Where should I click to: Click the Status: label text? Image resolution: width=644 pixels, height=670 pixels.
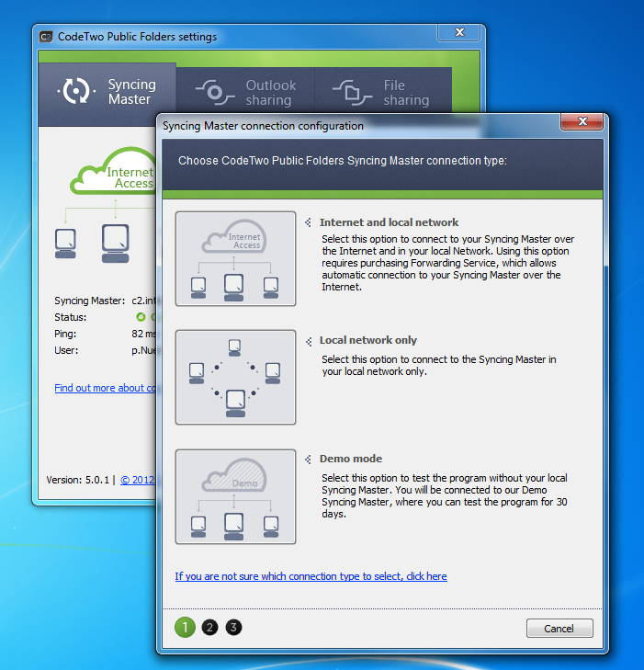pyautogui.click(x=71, y=317)
